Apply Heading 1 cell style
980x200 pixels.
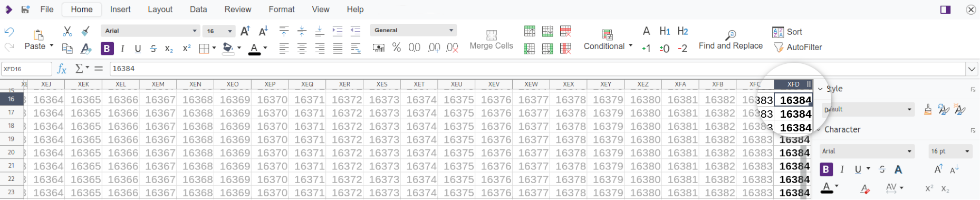tap(665, 31)
